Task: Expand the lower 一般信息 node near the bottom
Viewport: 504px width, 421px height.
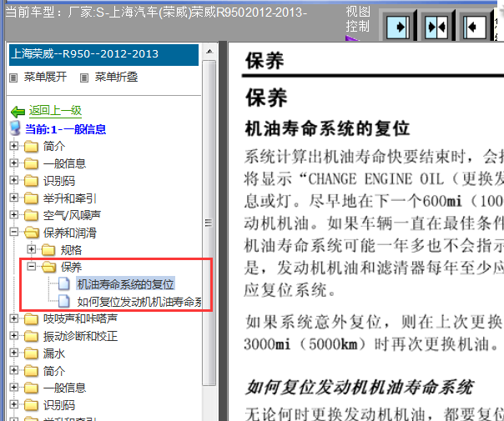Action: pyautogui.click(x=14, y=388)
